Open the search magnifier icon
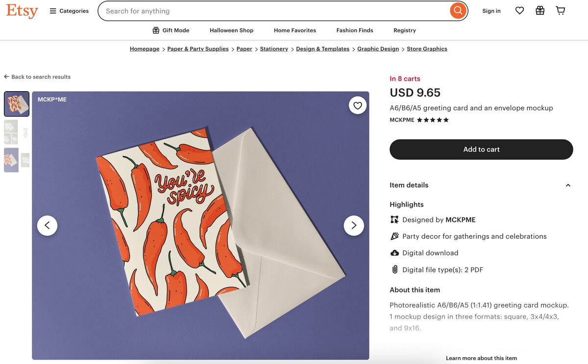The height and width of the screenshot is (364, 588). coord(457,10)
